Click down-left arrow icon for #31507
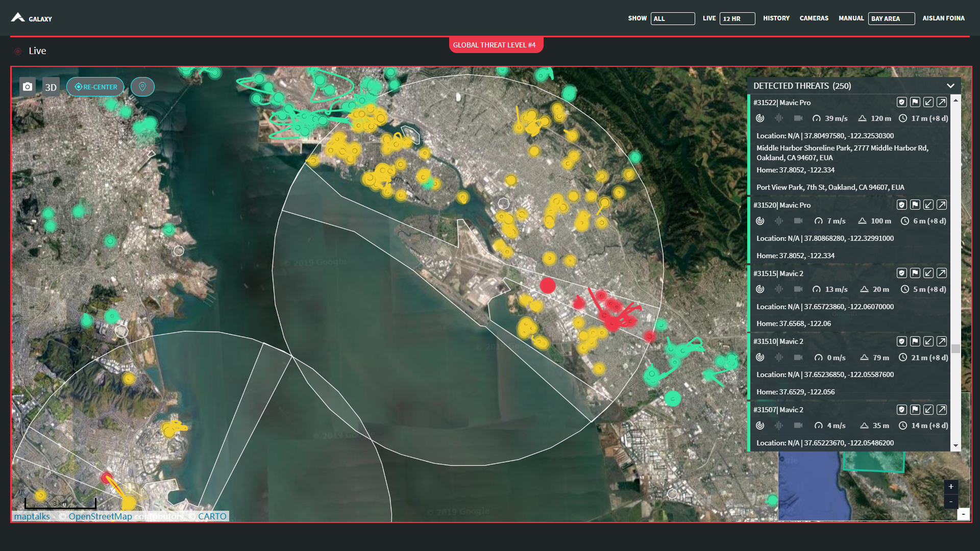Viewport: 980px width, 551px height. (x=928, y=409)
